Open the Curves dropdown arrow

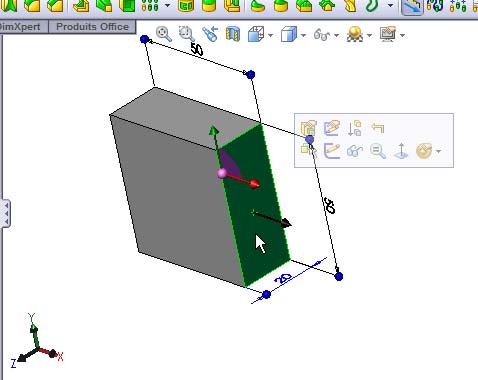click(390, 5)
